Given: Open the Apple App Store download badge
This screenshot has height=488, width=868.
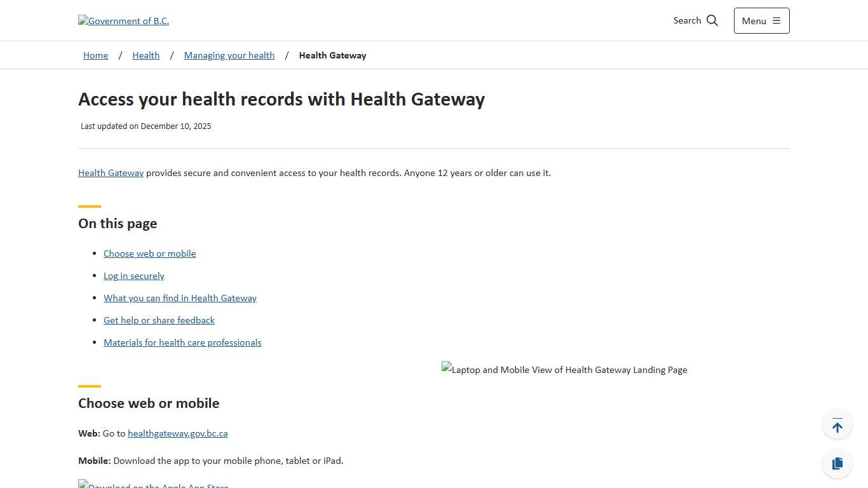Looking at the screenshot, I should click(x=153, y=484).
